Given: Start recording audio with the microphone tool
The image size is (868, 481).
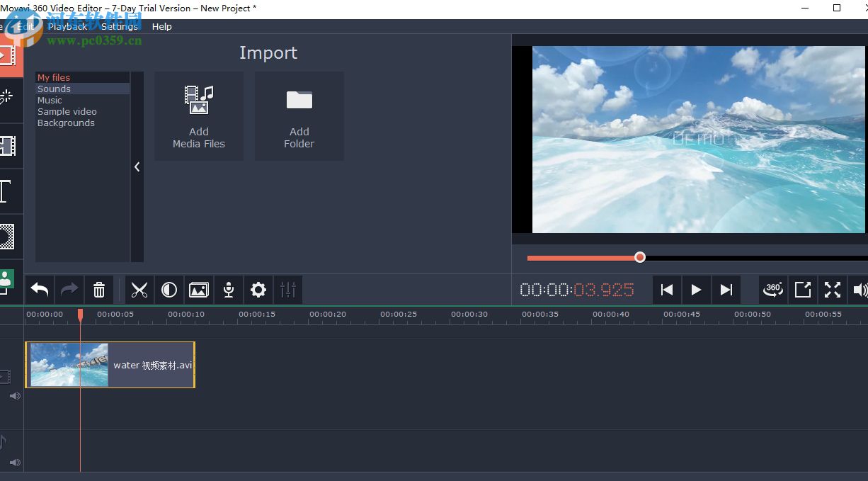Looking at the screenshot, I should coord(228,290).
